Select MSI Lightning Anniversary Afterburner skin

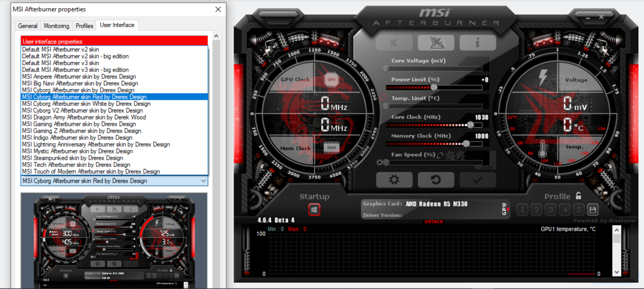114,144
